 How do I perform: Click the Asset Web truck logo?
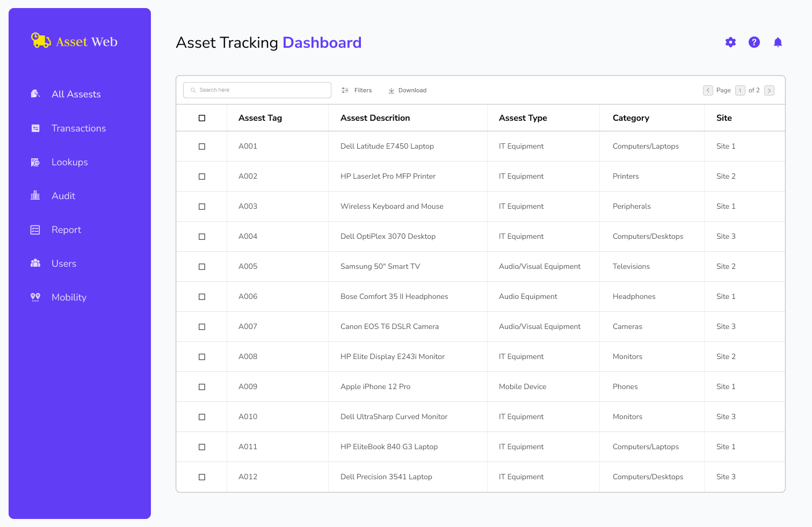41,40
